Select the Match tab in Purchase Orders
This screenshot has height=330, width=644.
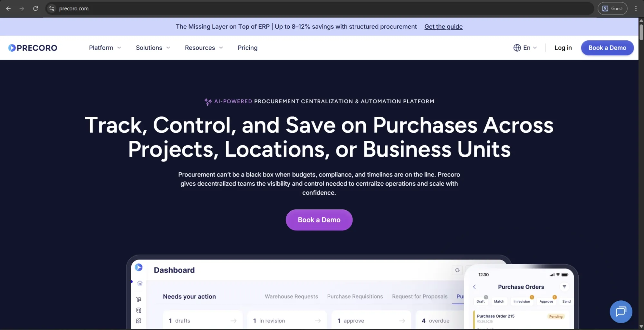click(499, 301)
